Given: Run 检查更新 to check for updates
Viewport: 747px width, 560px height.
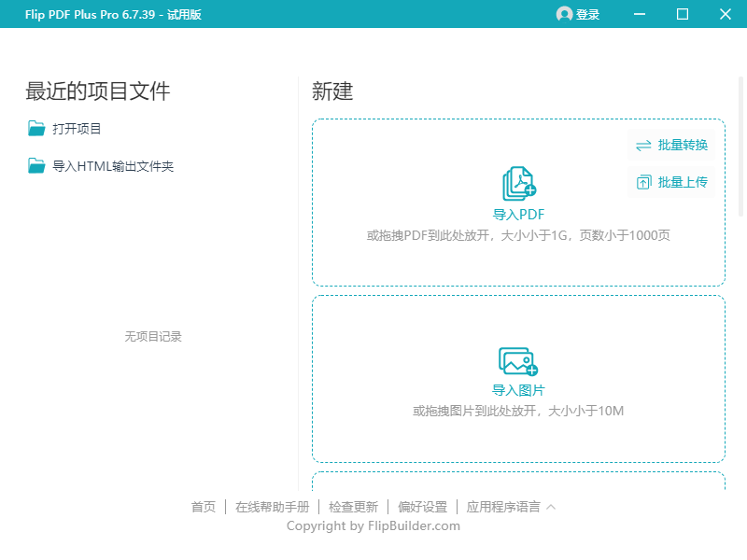Looking at the screenshot, I should [x=353, y=506].
